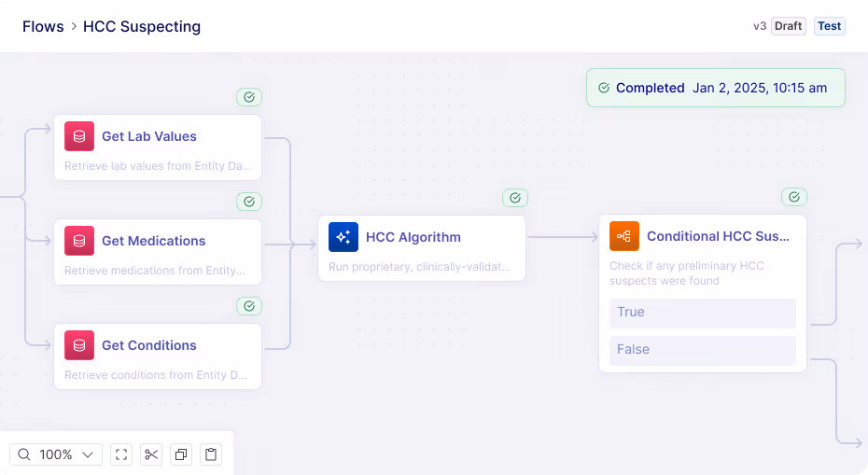
Task: Click the check badge above Get Medications
Action: [249, 202]
